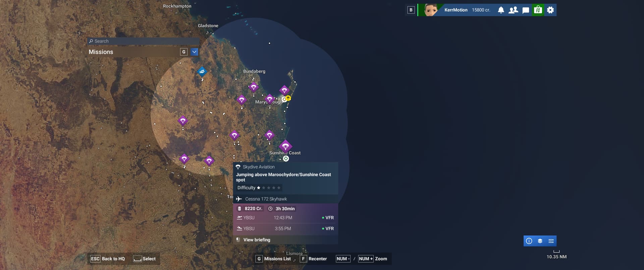Open the friends and group icon
The width and height of the screenshot is (644, 270).
(x=513, y=10)
